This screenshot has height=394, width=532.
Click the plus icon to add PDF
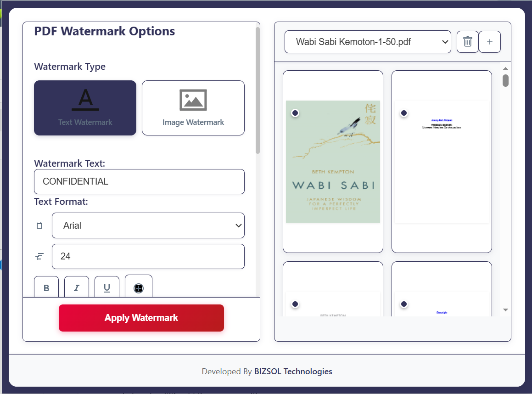[x=489, y=42]
